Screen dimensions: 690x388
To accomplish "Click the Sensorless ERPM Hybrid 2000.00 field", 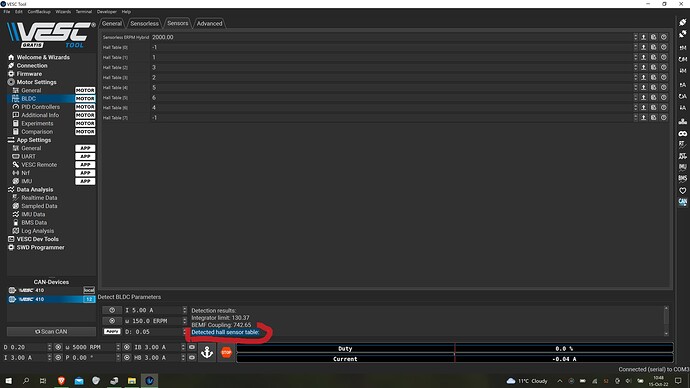I will [392, 37].
